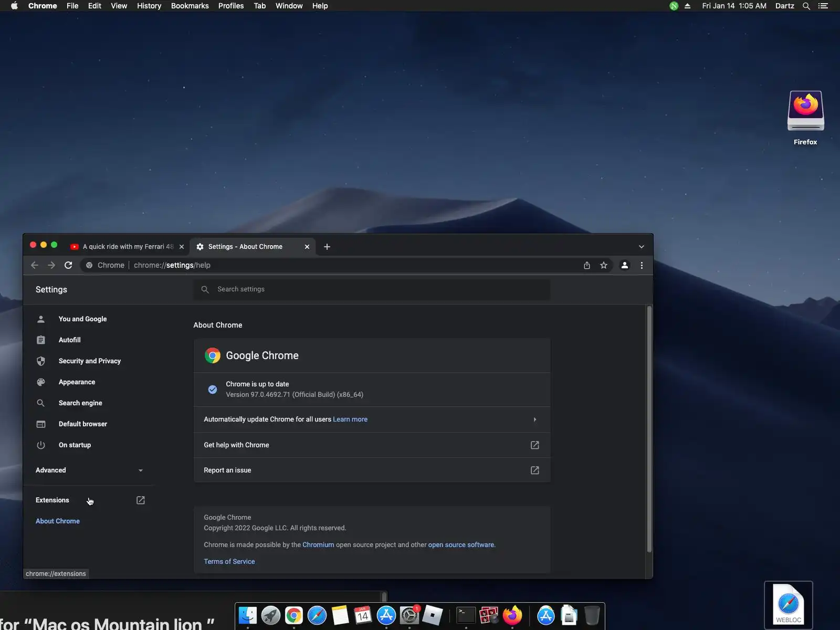Screen dimensions: 840x630
Task: Bookmark this page with the star icon
Action: pyautogui.click(x=604, y=265)
